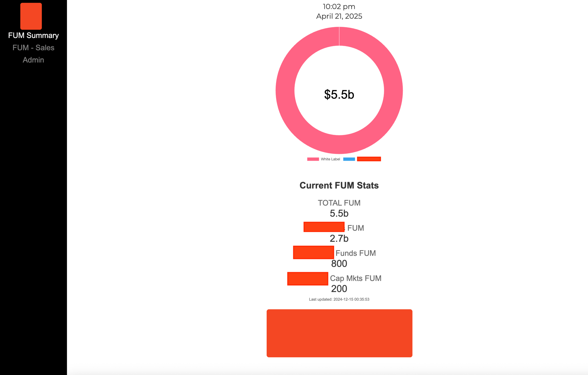Image resolution: width=588 pixels, height=375 pixels.
Task: Go to the Admin section
Action: pos(34,60)
